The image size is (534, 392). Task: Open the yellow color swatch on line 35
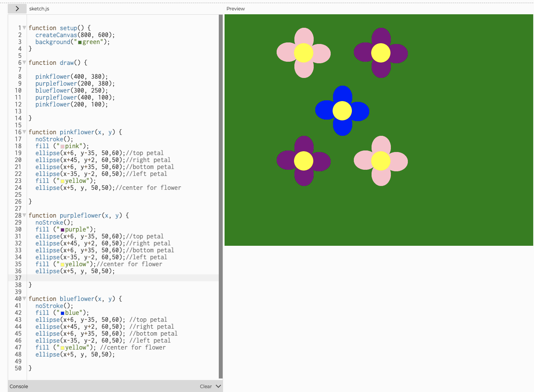[63, 265]
